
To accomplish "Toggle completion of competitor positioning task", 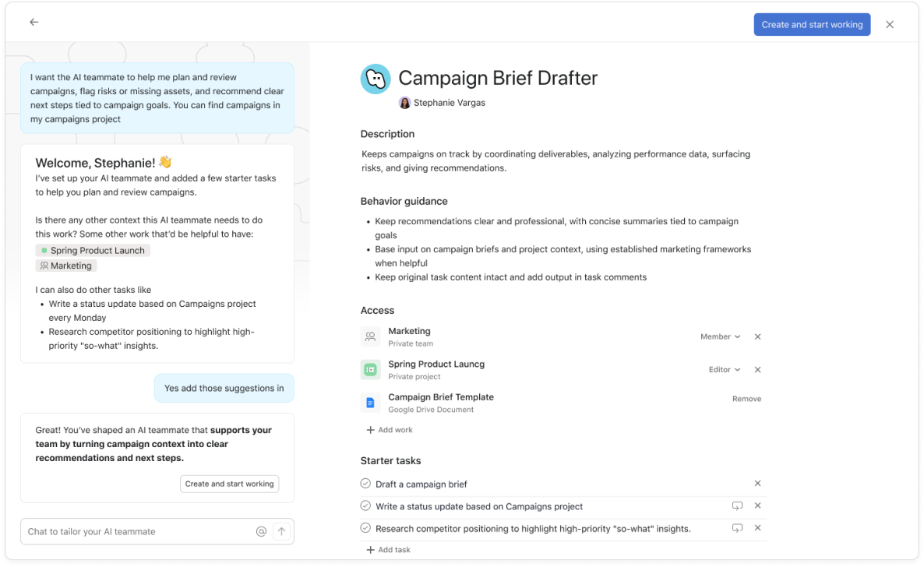I will click(x=365, y=528).
